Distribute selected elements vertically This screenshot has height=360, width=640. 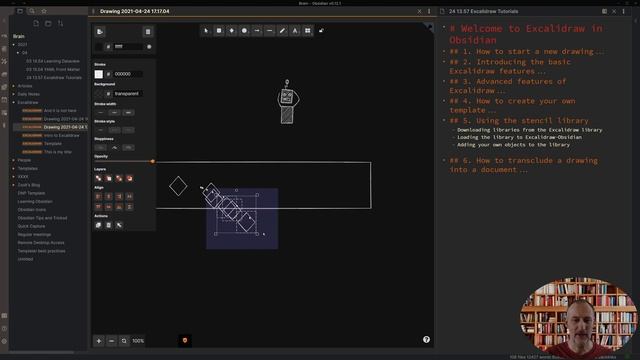point(129,207)
